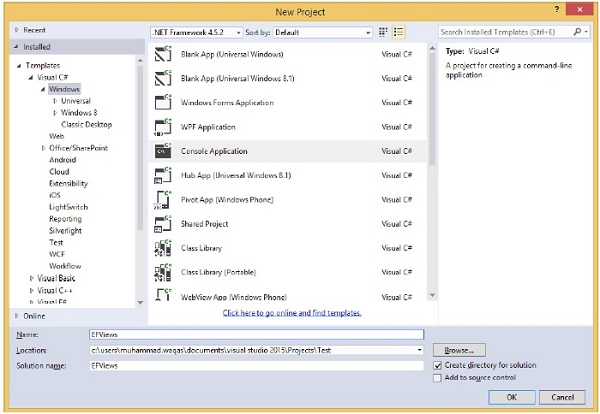600x414 pixels.
Task: Click the Class Library (Portable) icon
Action: 163,272
